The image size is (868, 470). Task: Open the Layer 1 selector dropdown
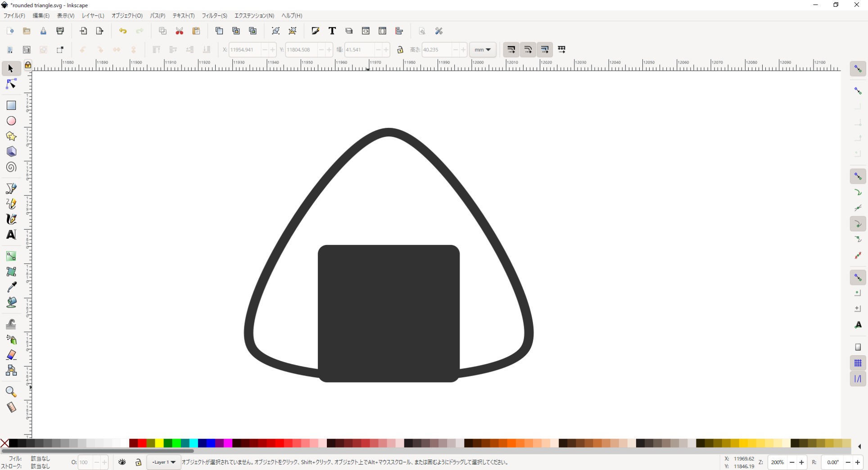point(163,462)
